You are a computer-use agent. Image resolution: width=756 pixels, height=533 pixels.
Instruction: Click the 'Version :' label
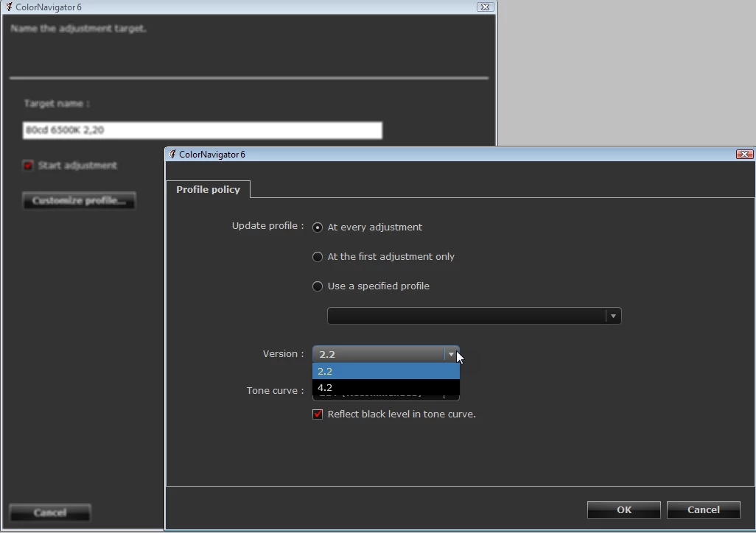point(283,353)
